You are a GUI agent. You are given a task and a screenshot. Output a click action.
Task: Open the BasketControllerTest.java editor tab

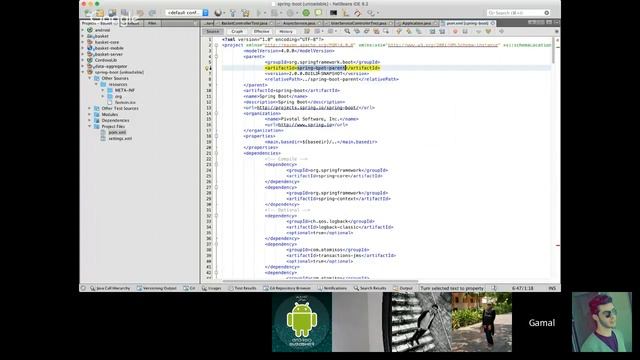(x=244, y=23)
